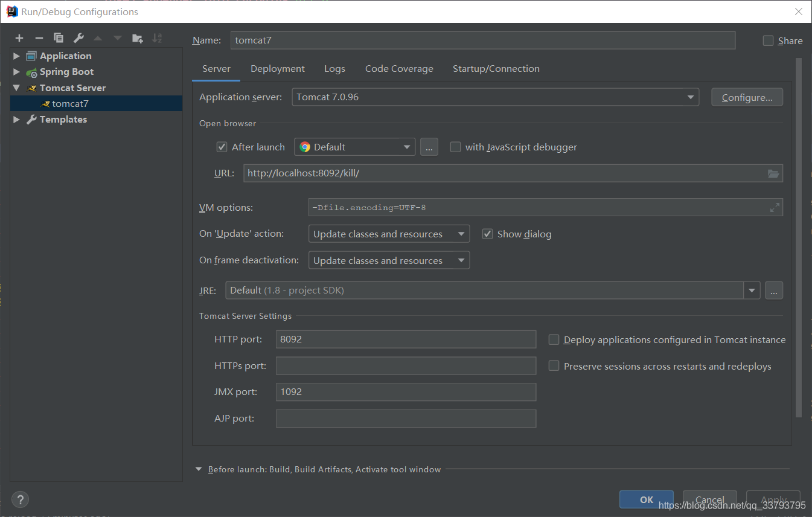
Task: Click the Cancel button
Action: [710, 499]
